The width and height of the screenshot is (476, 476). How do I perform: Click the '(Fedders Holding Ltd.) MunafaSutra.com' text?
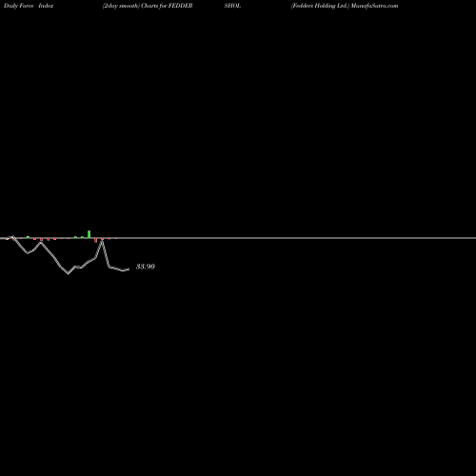point(345,6)
